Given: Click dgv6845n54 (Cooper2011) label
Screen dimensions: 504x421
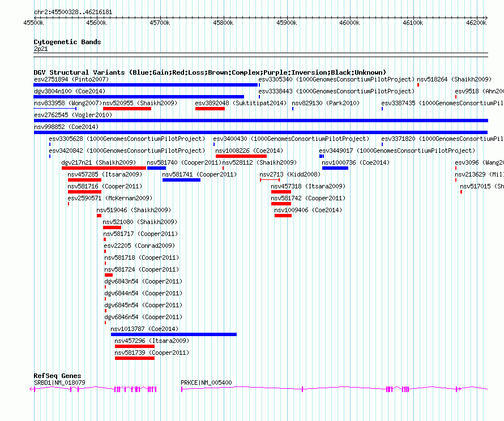Looking at the screenshot, I should (143, 305).
